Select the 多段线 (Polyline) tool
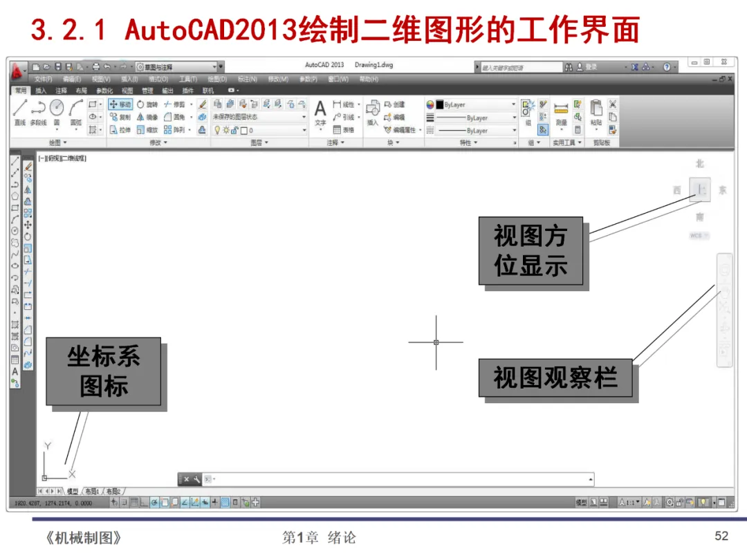The width and height of the screenshot is (747, 560). (38, 113)
